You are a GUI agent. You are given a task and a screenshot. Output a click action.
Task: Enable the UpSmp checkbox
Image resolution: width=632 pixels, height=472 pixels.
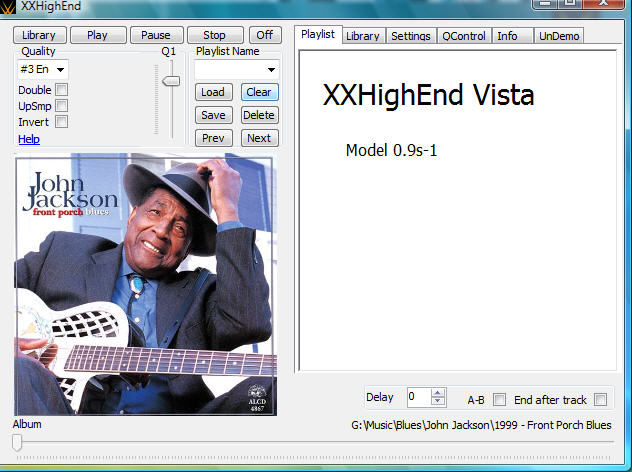(61, 106)
